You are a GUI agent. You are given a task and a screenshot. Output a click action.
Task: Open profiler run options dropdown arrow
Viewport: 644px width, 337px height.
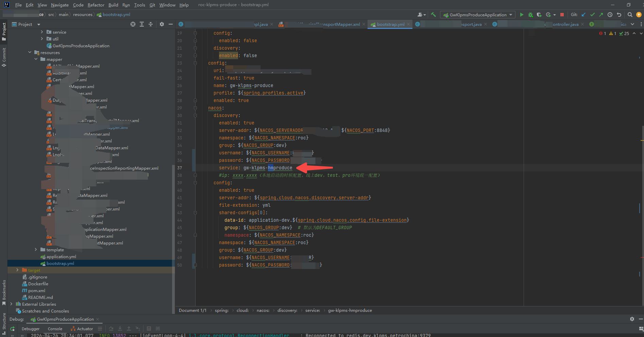pyautogui.click(x=555, y=15)
